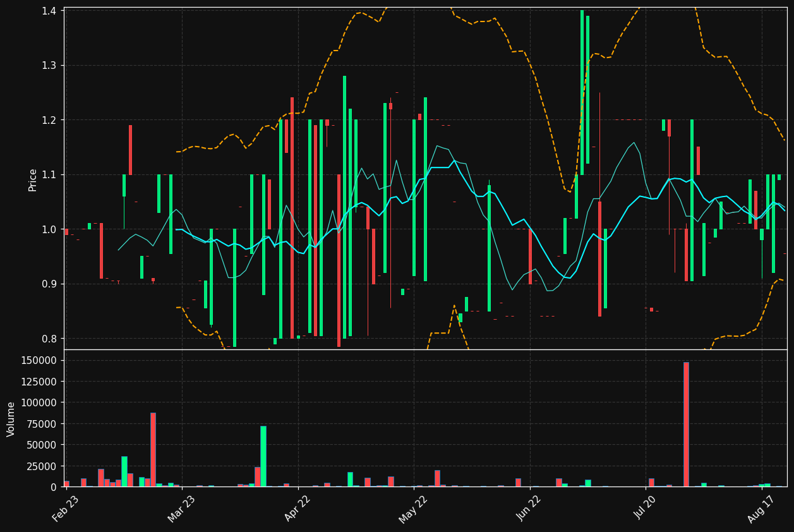Viewport: 794px width, 532px height.
Task: Click the Feb 23 date label
Action: (66, 509)
